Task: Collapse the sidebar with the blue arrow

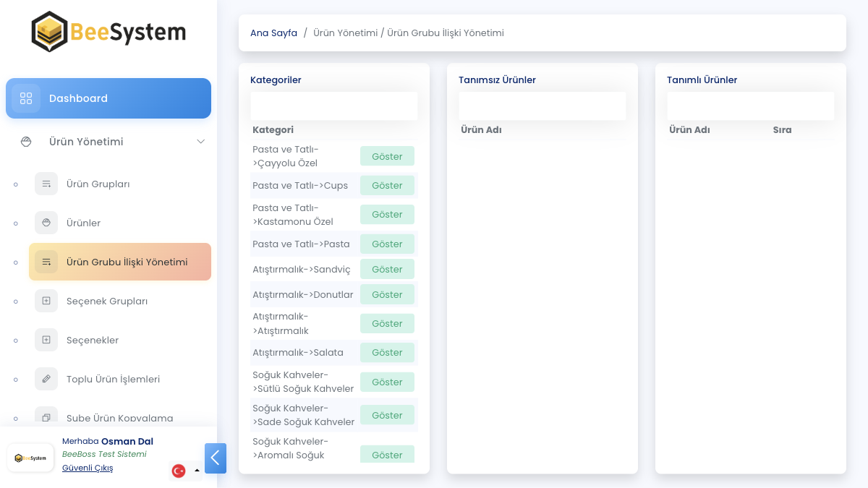Action: 215,458
